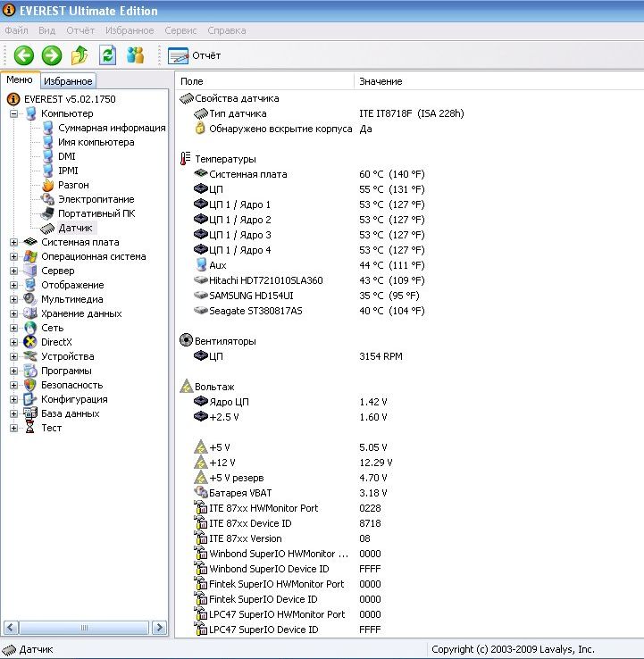
Task: Select Суммарная информация in the tree
Action: (x=112, y=128)
